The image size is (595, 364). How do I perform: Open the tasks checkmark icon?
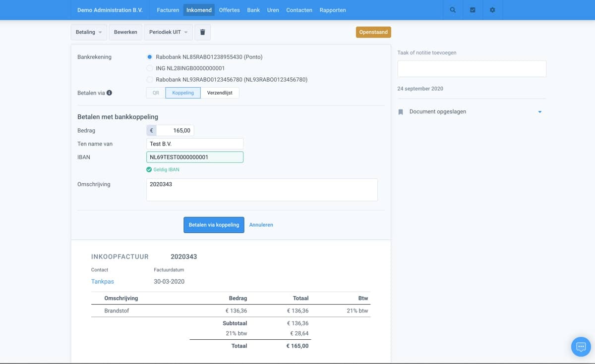point(473,10)
